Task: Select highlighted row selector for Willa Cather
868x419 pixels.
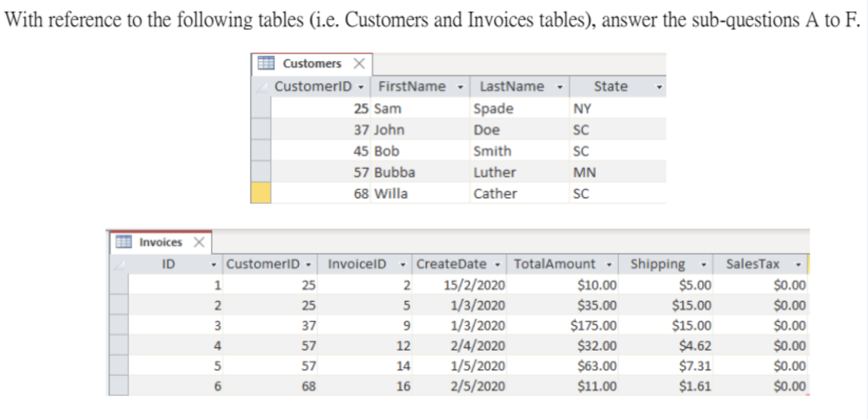Action: pyautogui.click(x=261, y=193)
